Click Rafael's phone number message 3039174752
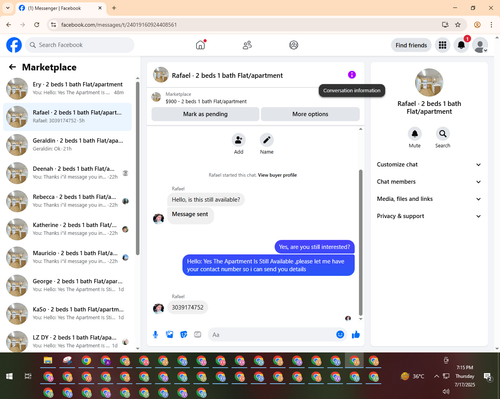The height and width of the screenshot is (399, 500). tap(188, 307)
